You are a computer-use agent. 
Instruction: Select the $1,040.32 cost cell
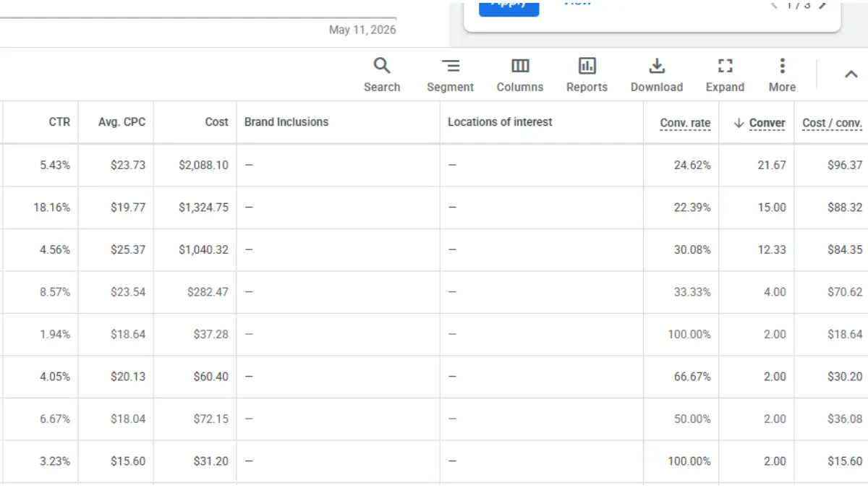[x=203, y=249]
